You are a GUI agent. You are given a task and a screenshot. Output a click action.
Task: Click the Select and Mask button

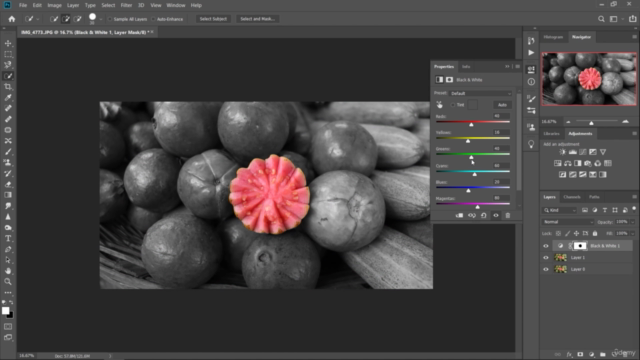pyautogui.click(x=257, y=19)
